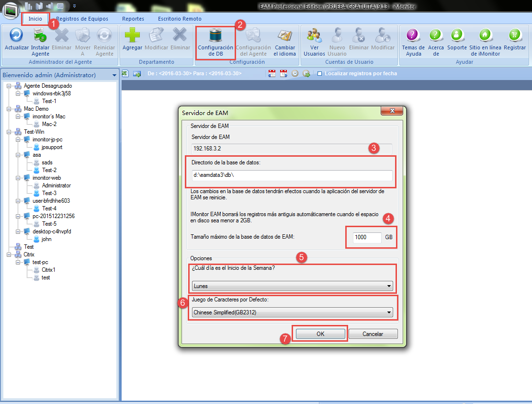Viewport: 532px width, 404px height.
Task: Enable Localizar registros por fecha checkbox
Action: (x=319, y=74)
